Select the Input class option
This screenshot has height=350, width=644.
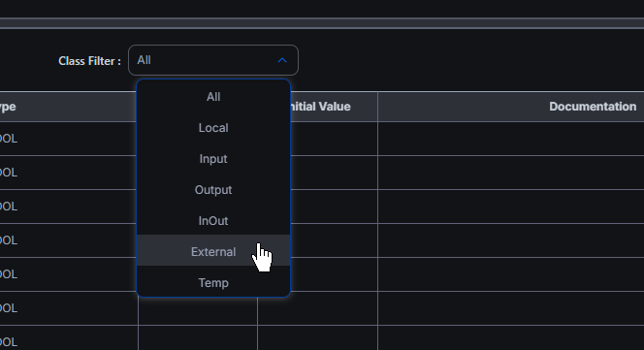click(213, 159)
